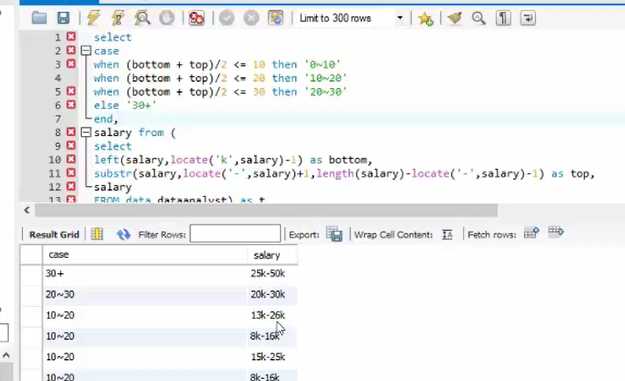Fetch next rows with first Fetch rows icon
The image size is (625, 381).
point(531,232)
